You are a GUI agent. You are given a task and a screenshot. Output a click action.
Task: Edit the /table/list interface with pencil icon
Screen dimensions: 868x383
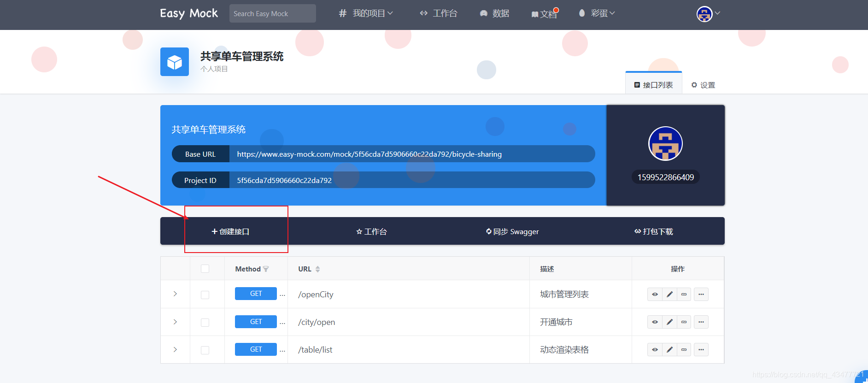coord(669,349)
